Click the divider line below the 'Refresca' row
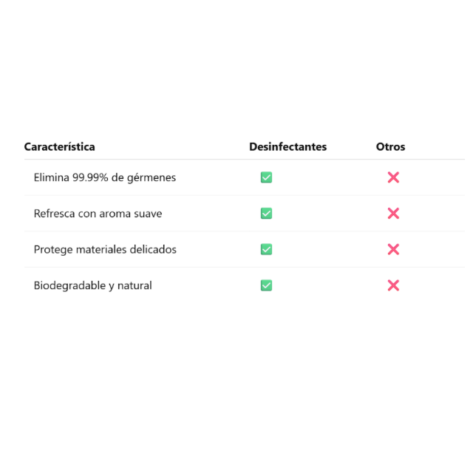 [x=244, y=231]
